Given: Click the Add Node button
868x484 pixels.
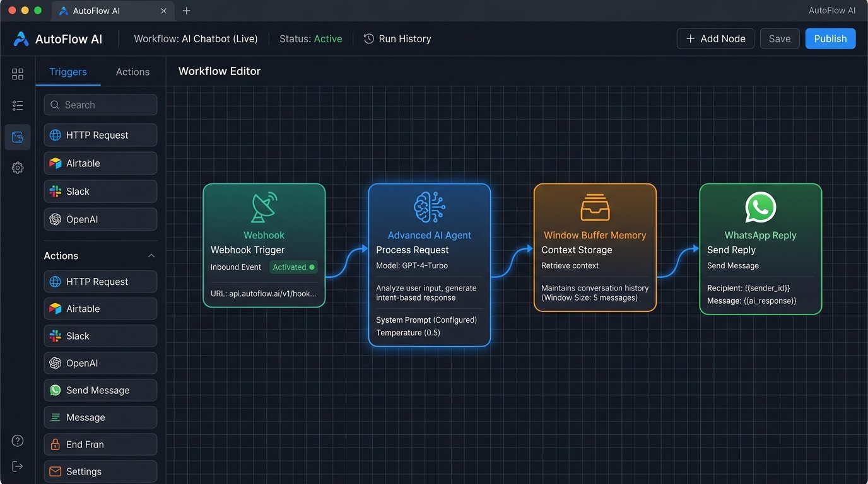Looking at the screenshot, I should (715, 38).
